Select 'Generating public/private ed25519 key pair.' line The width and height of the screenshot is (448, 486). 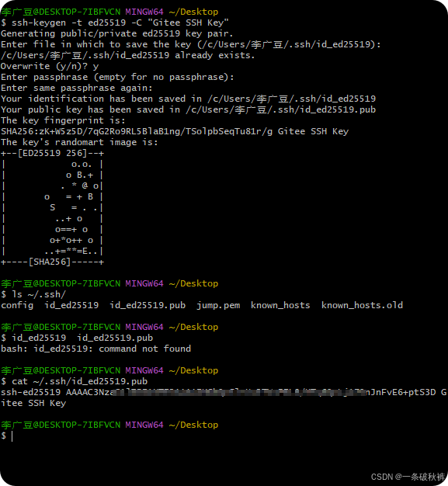point(117,33)
